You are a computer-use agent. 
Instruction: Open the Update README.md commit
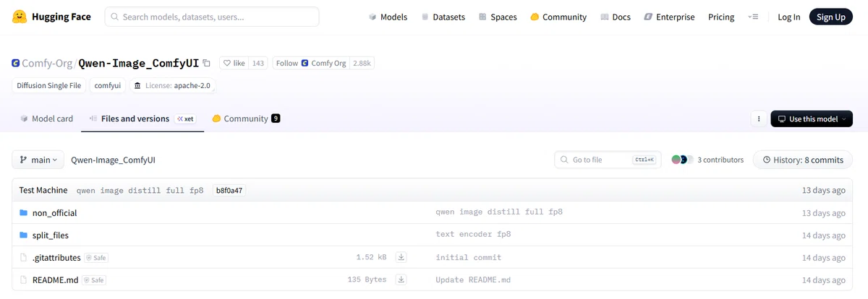(473, 279)
